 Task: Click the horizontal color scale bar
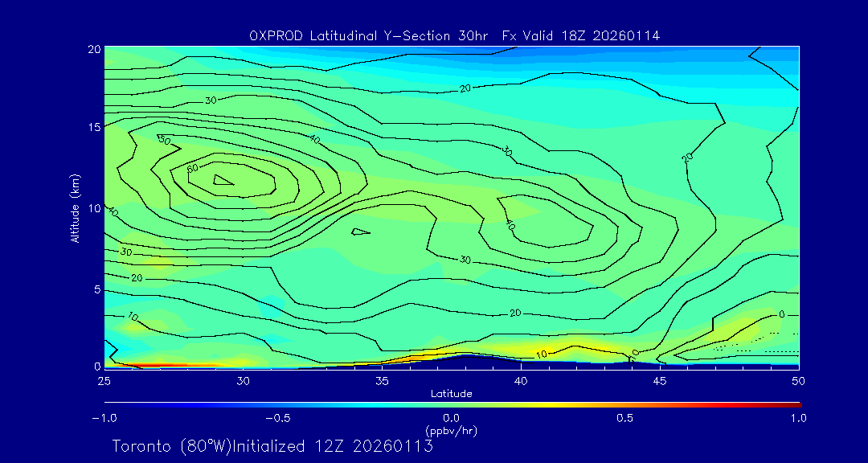click(452, 405)
